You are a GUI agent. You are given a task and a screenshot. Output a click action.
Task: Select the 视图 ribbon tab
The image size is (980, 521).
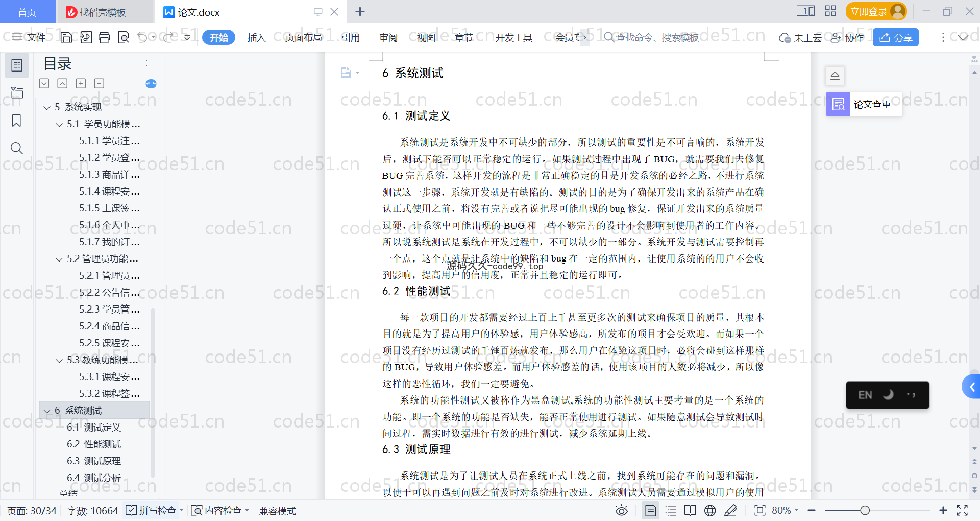pos(426,37)
